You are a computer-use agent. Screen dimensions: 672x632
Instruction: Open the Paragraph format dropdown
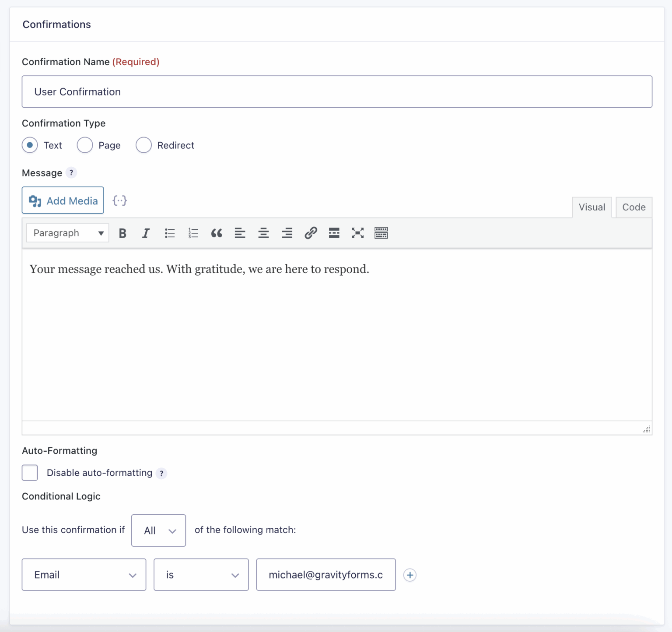click(67, 233)
